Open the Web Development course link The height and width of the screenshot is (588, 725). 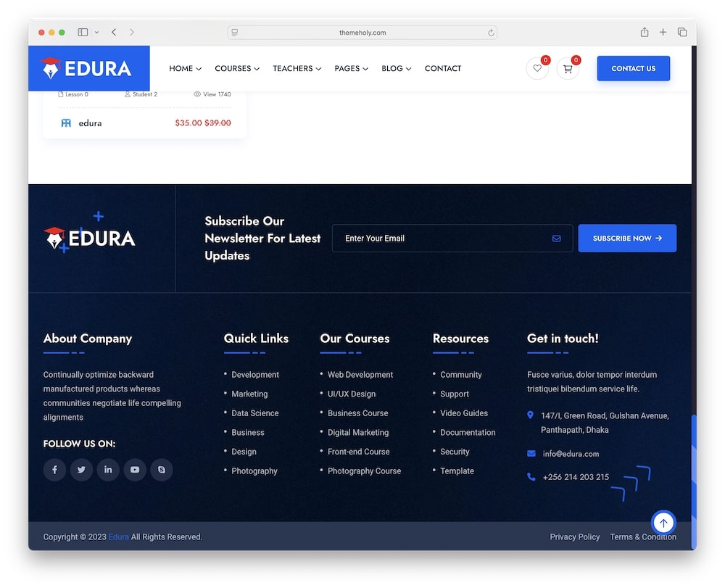360,374
